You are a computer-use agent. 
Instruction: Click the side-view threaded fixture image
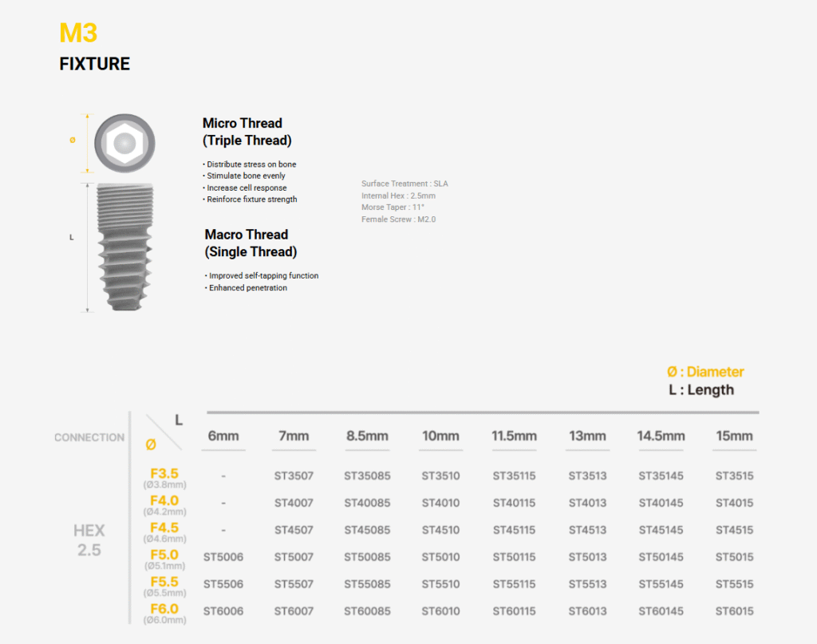tap(124, 247)
